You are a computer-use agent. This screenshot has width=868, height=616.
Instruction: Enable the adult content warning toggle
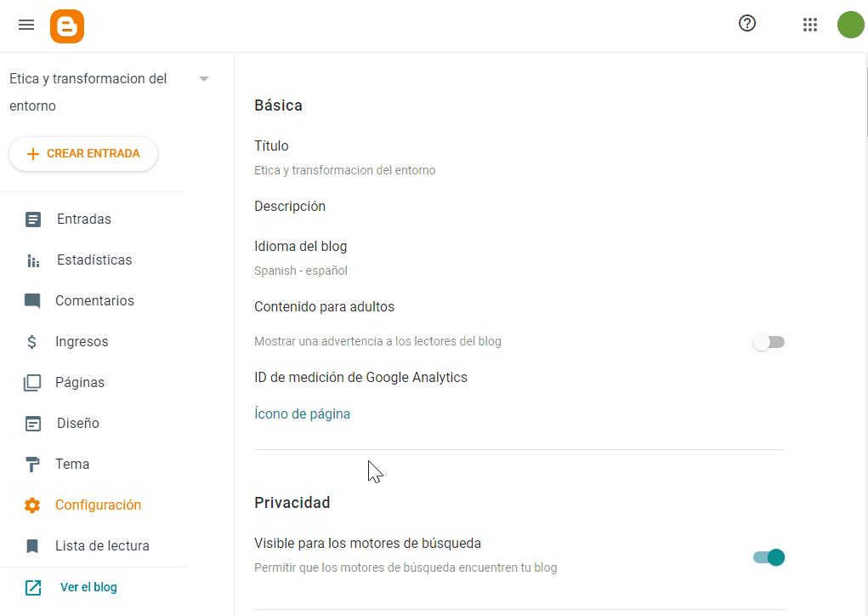[x=769, y=342]
